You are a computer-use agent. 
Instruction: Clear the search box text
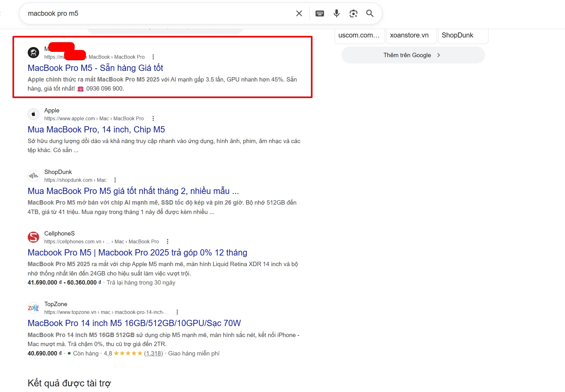click(299, 13)
